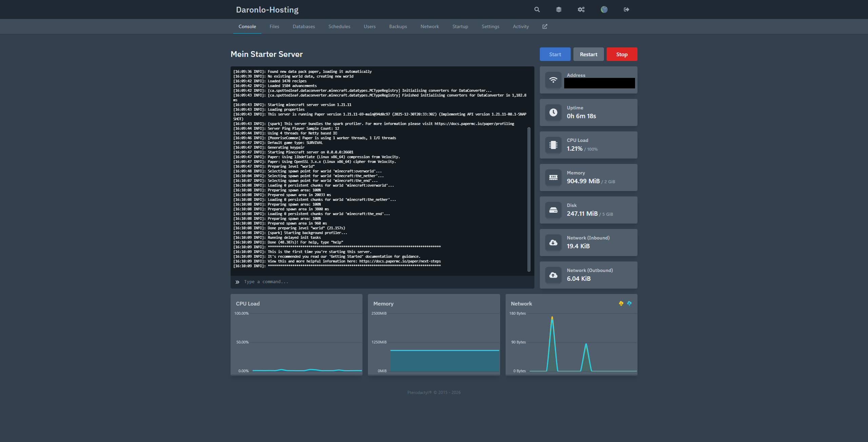
Task: Click yellow upload icon in the Network graph
Action: 621,303
